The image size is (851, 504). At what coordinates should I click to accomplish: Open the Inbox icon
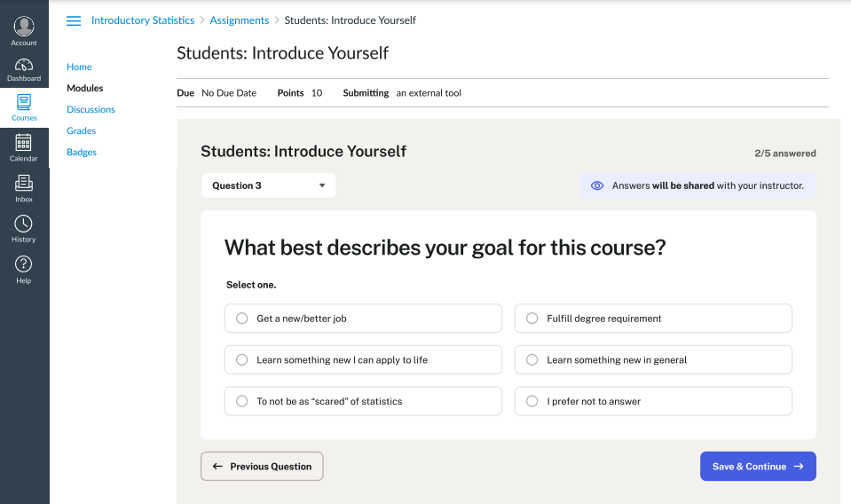tap(24, 186)
